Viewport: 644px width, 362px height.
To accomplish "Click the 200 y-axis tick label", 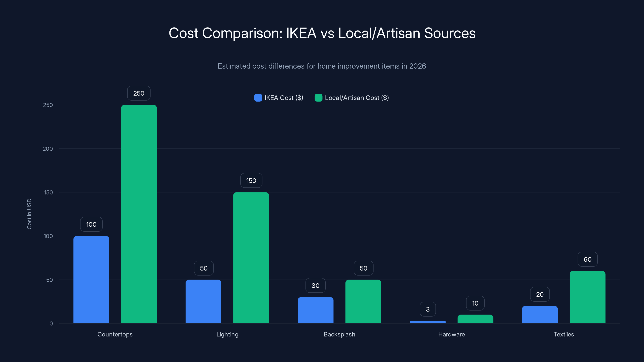I will pos(48,149).
